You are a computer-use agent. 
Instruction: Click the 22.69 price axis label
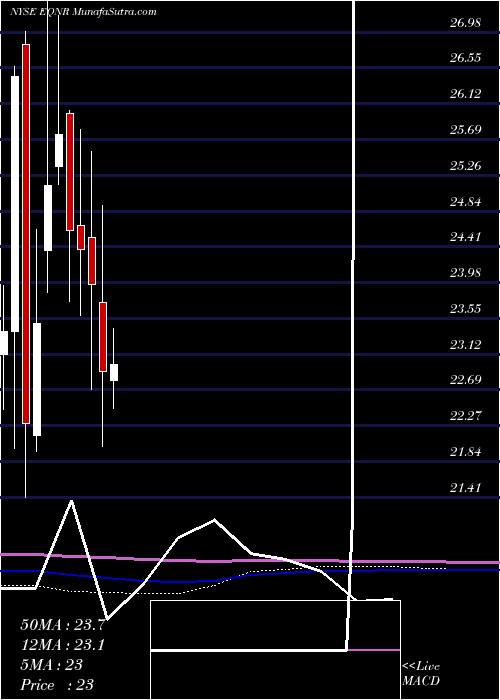(x=465, y=380)
